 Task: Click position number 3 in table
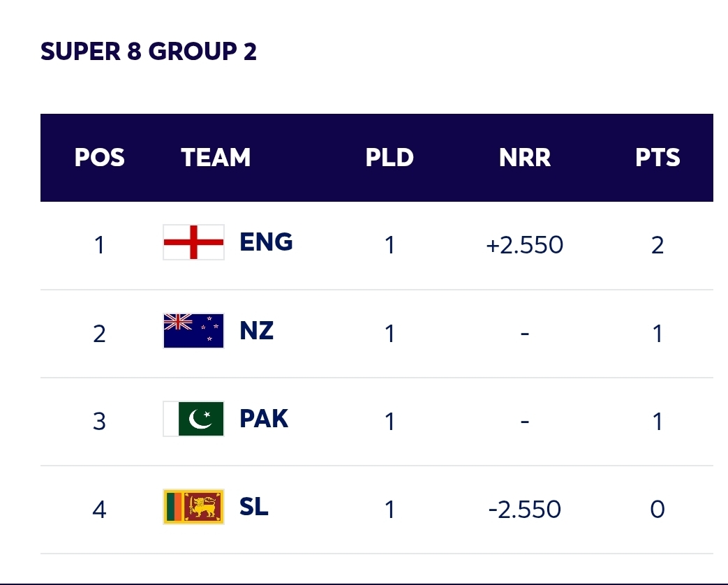click(x=100, y=422)
